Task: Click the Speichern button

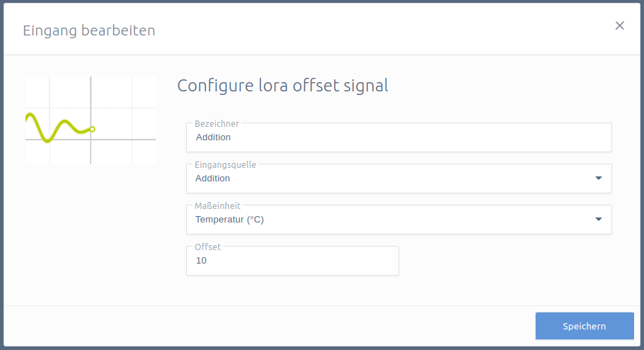Action: pos(585,326)
